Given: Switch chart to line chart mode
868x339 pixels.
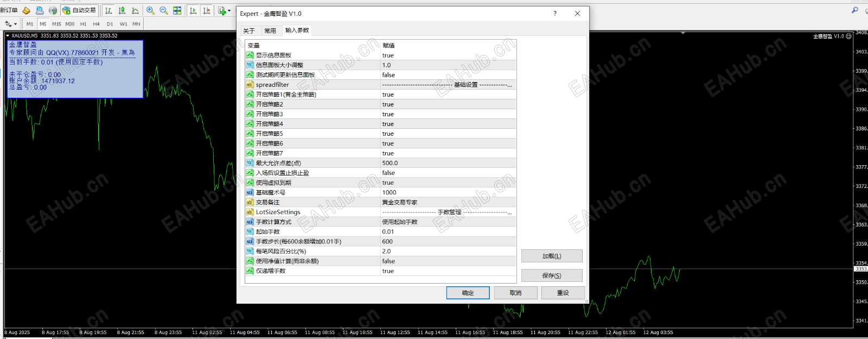Looking at the screenshot, I should (135, 10).
